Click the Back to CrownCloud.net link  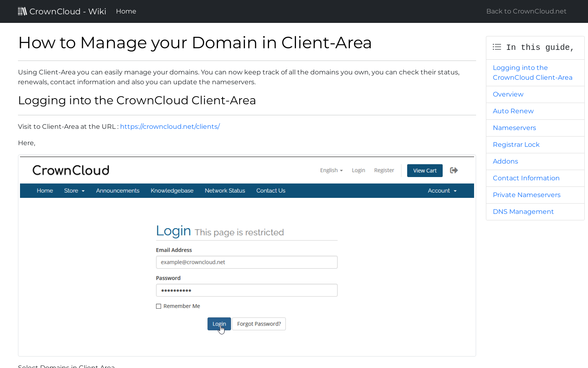(526, 11)
